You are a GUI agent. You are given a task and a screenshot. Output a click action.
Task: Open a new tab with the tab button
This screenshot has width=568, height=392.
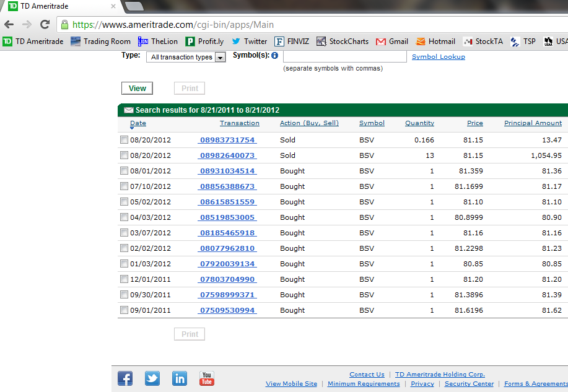(134, 6)
